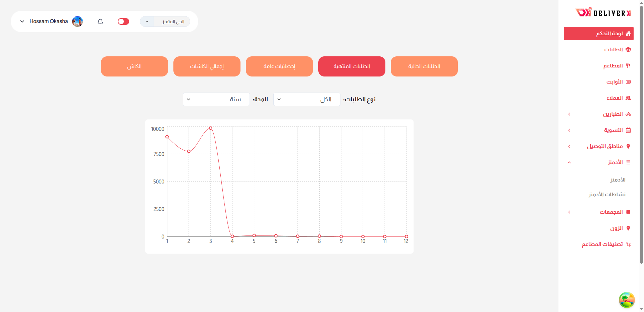Switch to the الطلبات الحالية tab
The height and width of the screenshot is (312, 644).
coord(424,66)
